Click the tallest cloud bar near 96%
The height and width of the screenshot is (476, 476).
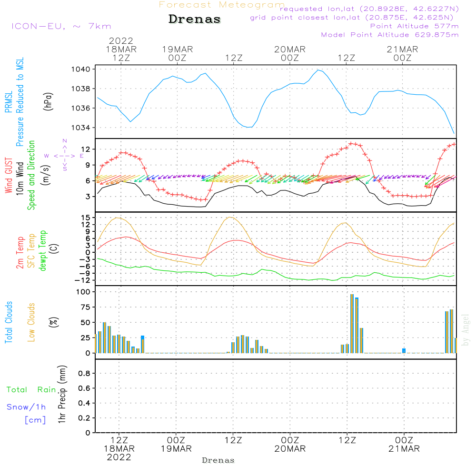(x=352, y=324)
